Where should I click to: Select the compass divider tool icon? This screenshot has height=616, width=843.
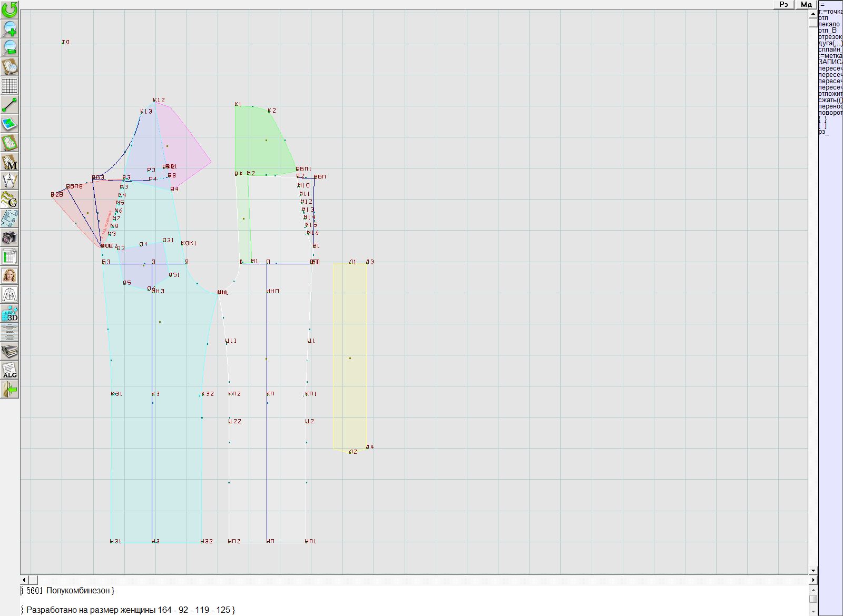tap(9, 181)
